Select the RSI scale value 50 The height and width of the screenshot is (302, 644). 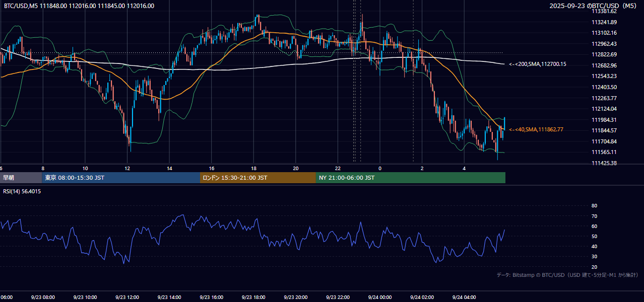(594, 236)
